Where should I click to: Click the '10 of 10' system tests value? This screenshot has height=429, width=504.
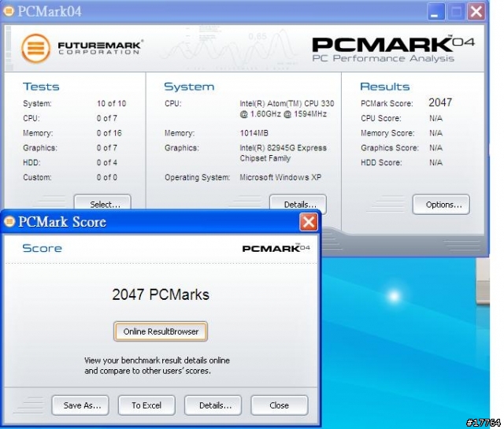click(x=111, y=103)
